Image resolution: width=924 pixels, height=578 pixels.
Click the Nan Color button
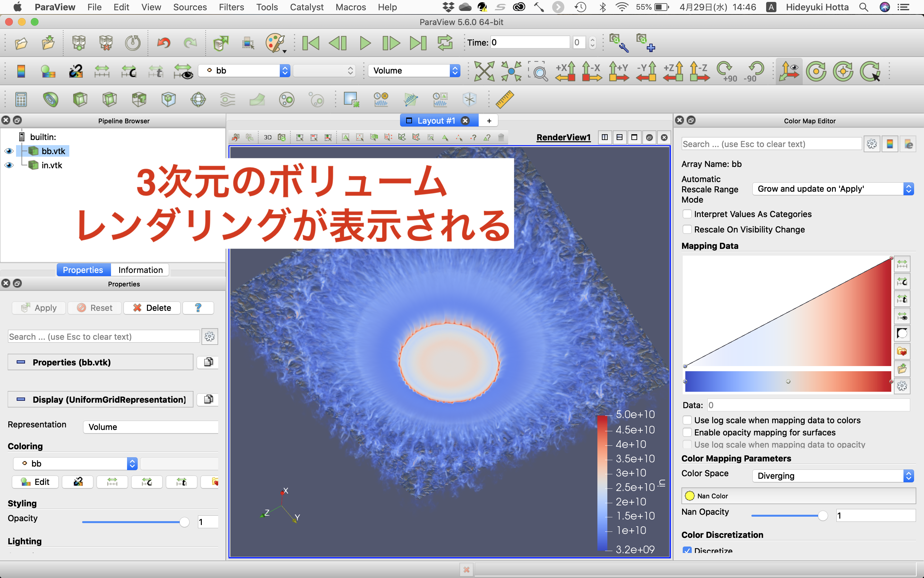[x=798, y=496]
